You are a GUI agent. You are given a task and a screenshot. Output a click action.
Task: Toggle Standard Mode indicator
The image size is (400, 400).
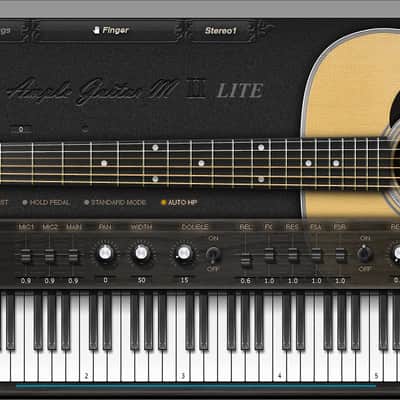[115, 202]
